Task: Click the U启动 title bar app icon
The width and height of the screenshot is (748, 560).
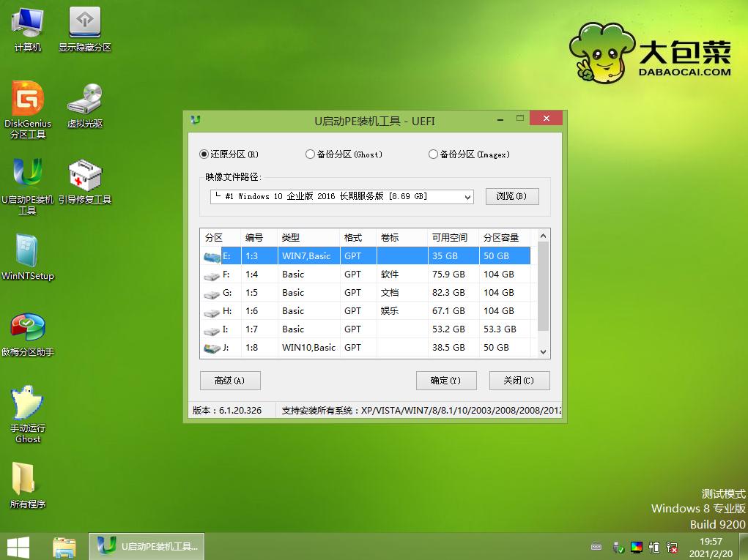Action: point(196,119)
